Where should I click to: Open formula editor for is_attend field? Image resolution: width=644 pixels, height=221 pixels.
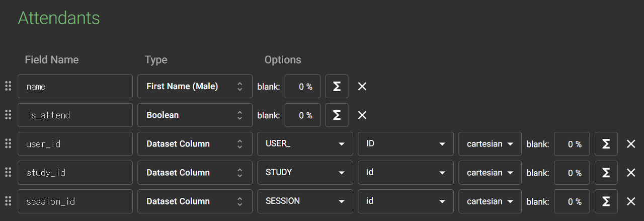[x=337, y=115]
